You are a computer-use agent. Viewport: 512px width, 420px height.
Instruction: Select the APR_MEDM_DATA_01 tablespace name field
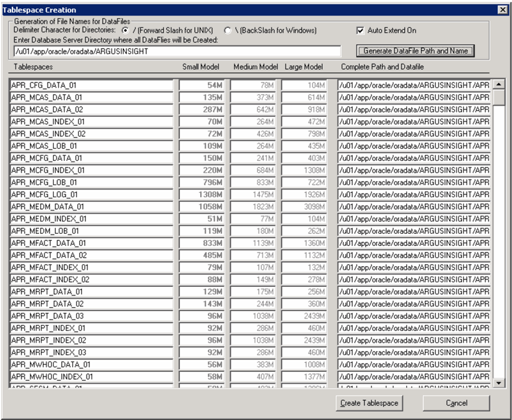92,206
